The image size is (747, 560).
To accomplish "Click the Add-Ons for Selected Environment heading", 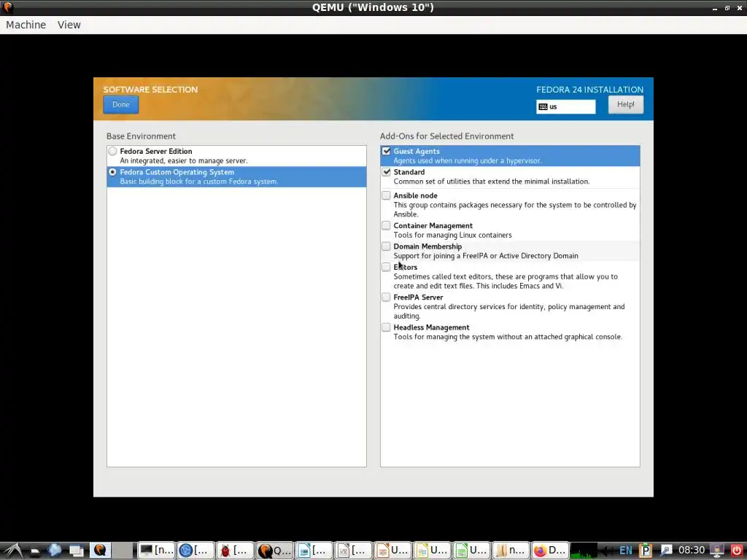I will point(447,136).
